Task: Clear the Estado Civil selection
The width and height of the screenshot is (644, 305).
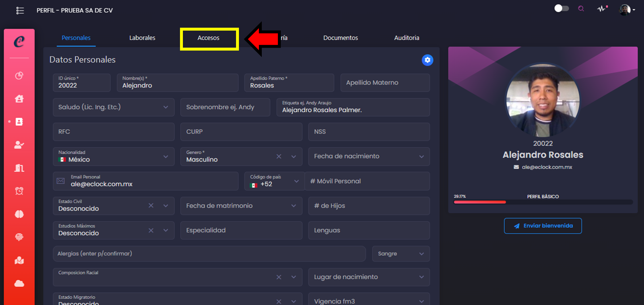Action: click(x=151, y=205)
